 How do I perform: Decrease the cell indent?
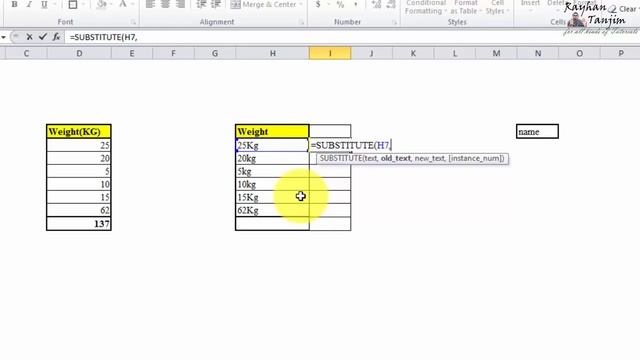pyautogui.click(x=201, y=4)
